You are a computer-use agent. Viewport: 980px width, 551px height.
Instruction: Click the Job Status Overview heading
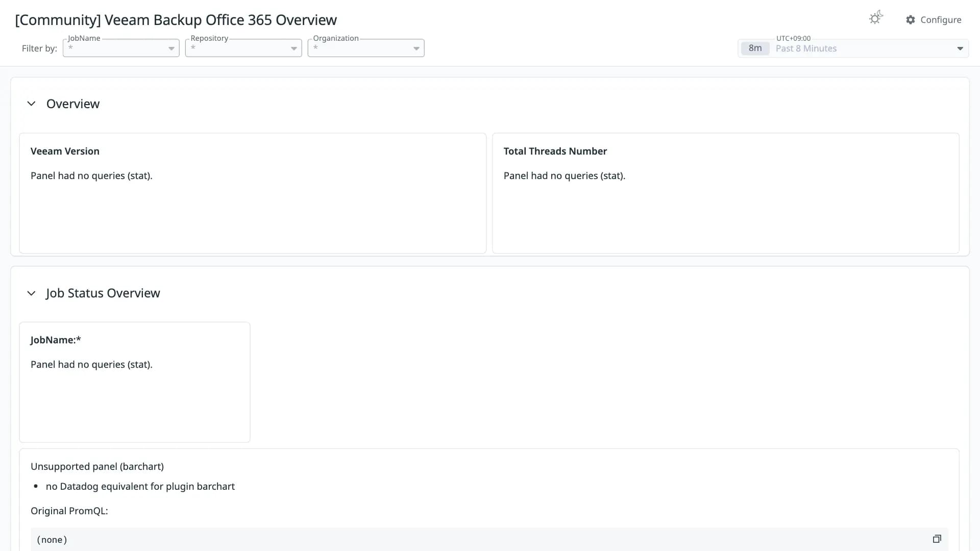point(103,293)
